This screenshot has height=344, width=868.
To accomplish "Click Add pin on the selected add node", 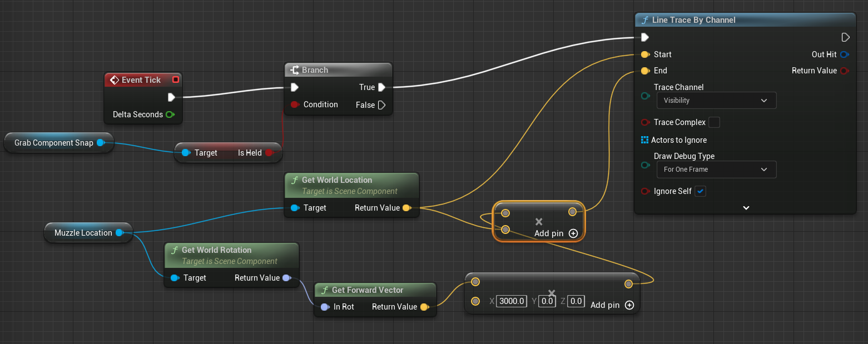I will click(x=556, y=233).
